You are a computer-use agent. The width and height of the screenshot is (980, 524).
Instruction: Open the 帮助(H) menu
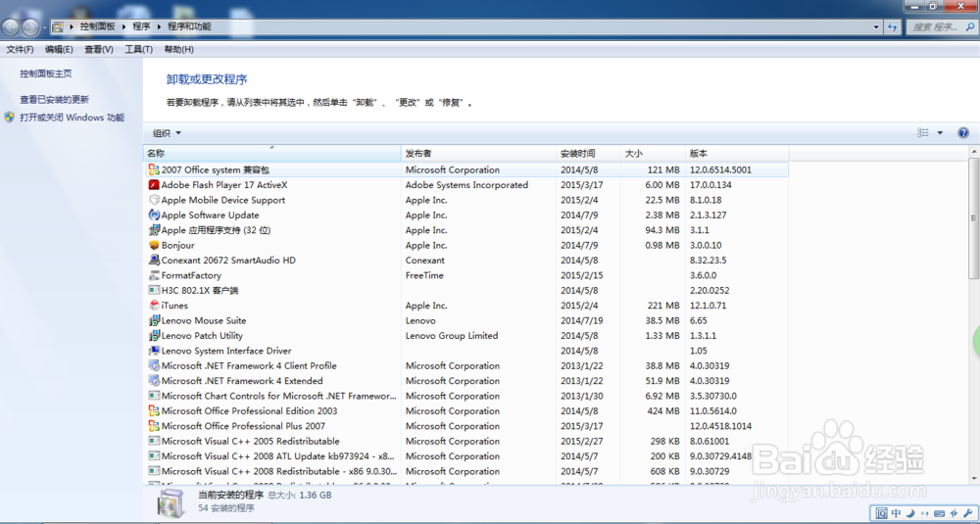tap(178, 49)
